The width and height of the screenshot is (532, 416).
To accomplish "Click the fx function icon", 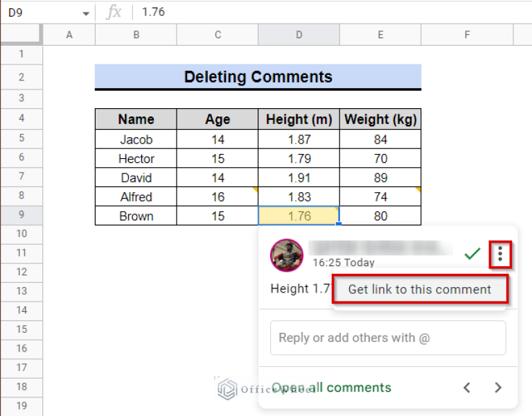I will click(x=114, y=12).
